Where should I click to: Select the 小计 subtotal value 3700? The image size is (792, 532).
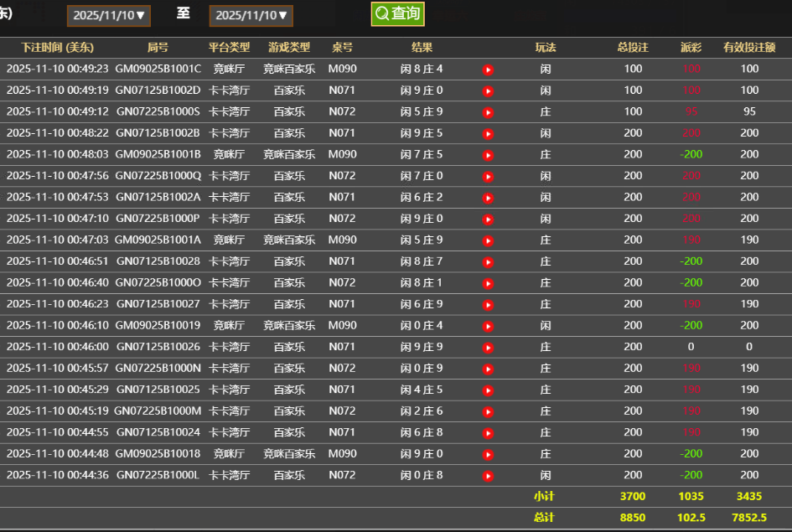tap(633, 496)
